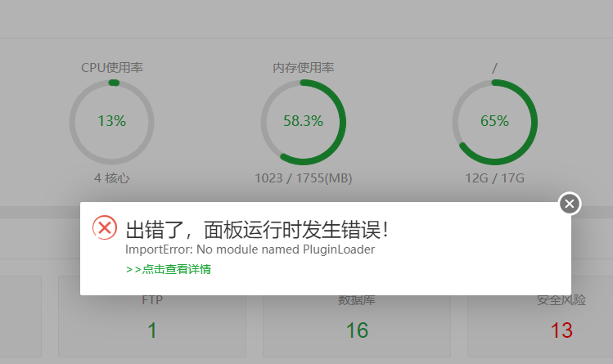Image resolution: width=613 pixels, height=364 pixels.
Task: Click the CPU使用率 label
Action: (112, 68)
